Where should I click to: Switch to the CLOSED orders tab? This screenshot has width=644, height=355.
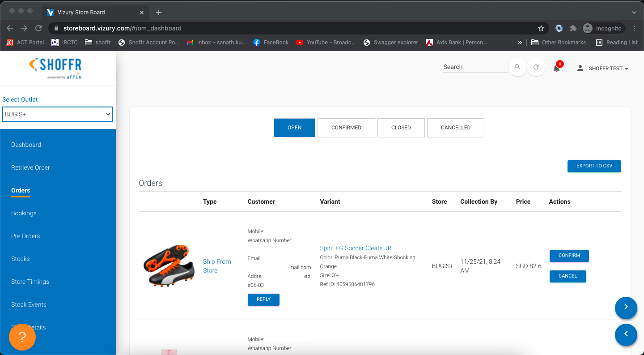(401, 128)
